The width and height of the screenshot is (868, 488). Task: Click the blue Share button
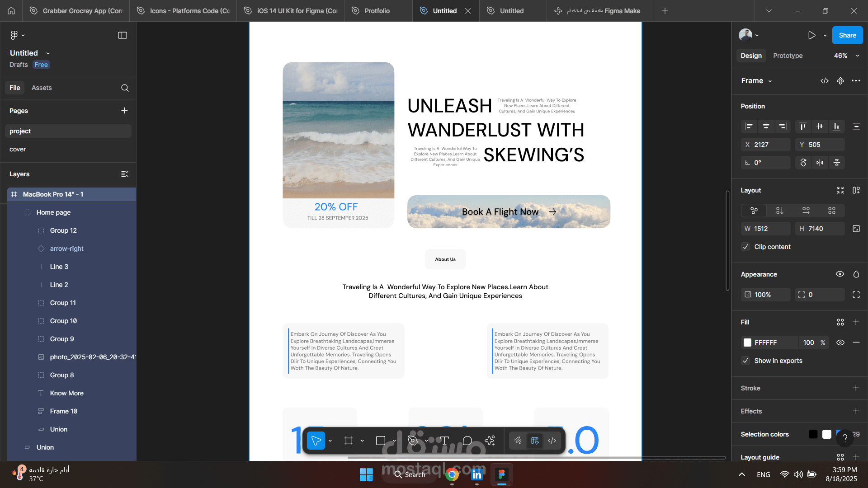[x=847, y=35]
